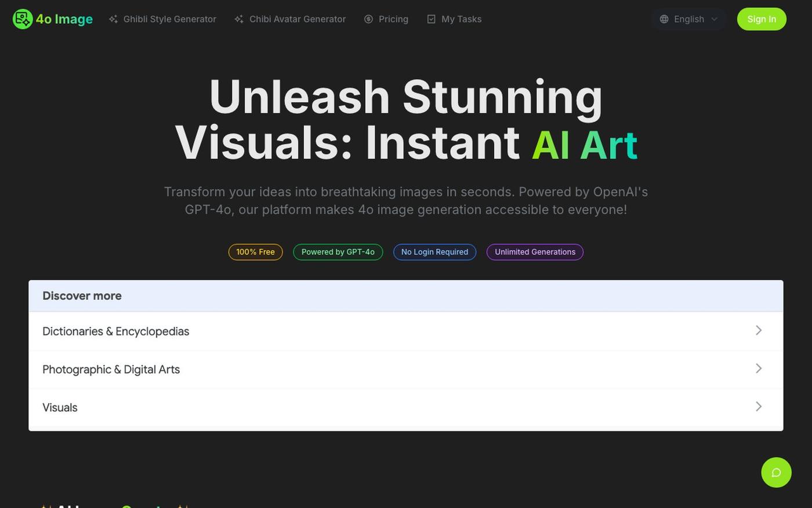Expand the Photographic & Digital Arts chevron
This screenshot has width=812, height=508.
(759, 369)
